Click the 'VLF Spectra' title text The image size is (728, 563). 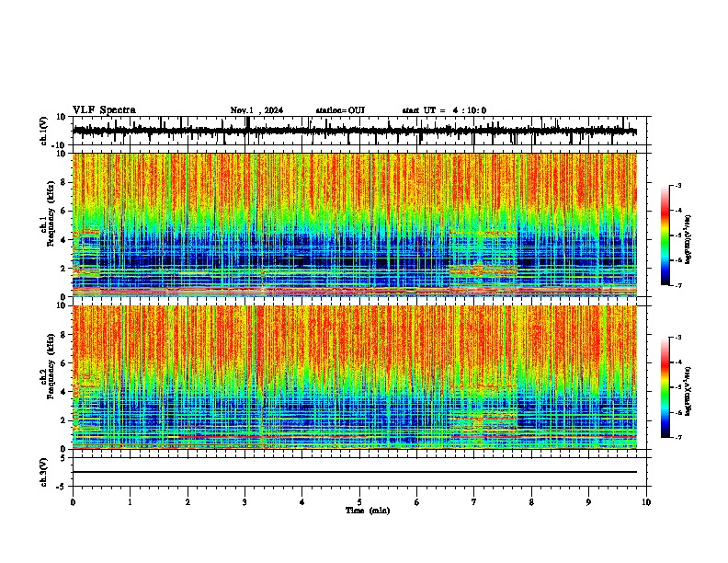[104, 110]
